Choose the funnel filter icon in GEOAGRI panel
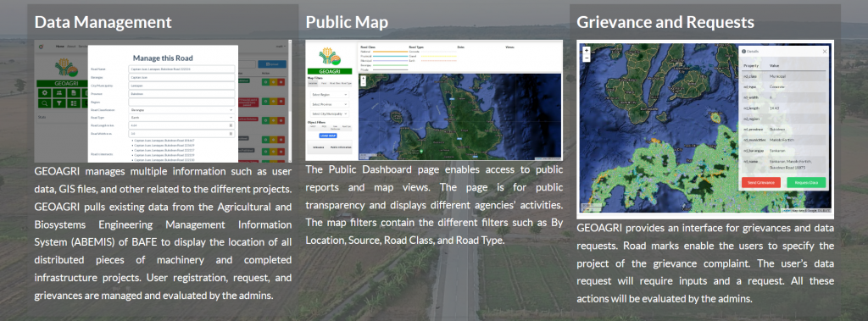Screen dimensions: 868x321 click(59, 103)
